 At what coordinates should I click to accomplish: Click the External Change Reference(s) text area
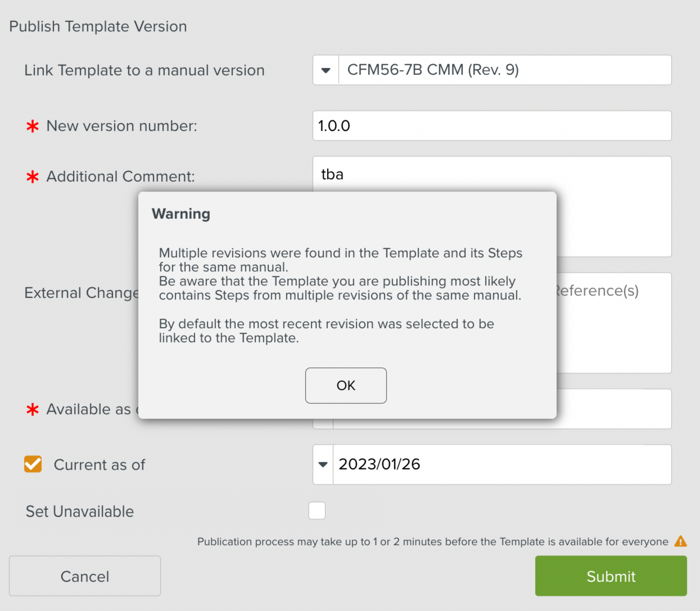[x=613, y=324]
